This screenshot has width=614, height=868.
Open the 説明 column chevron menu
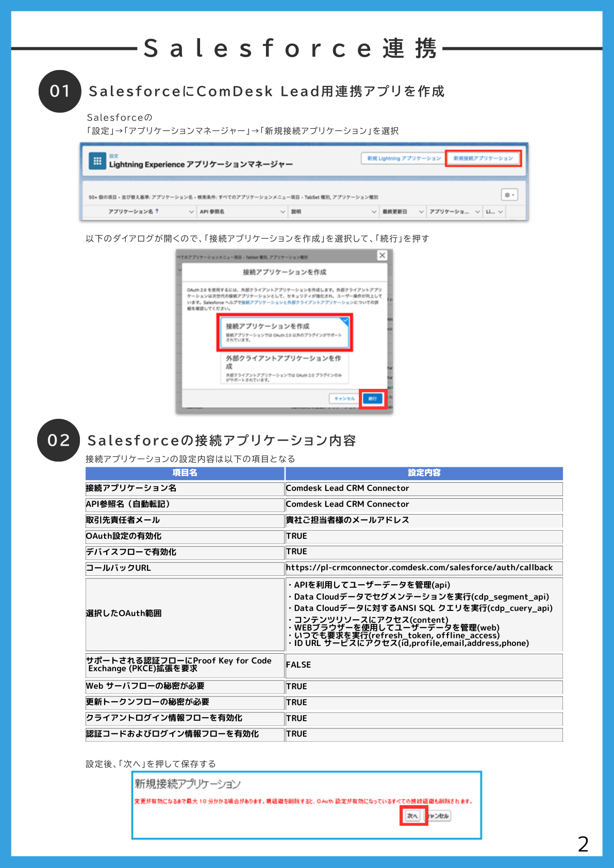point(374,212)
